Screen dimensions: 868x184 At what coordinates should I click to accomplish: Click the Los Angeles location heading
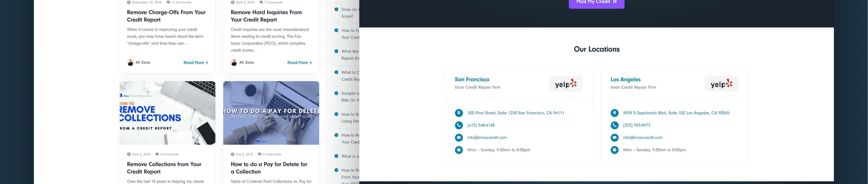[x=625, y=79]
